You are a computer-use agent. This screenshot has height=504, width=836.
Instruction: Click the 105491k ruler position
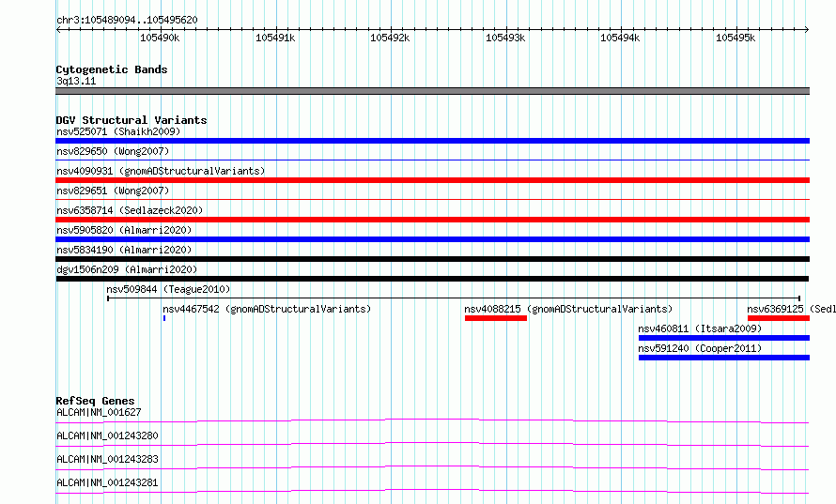(x=275, y=38)
